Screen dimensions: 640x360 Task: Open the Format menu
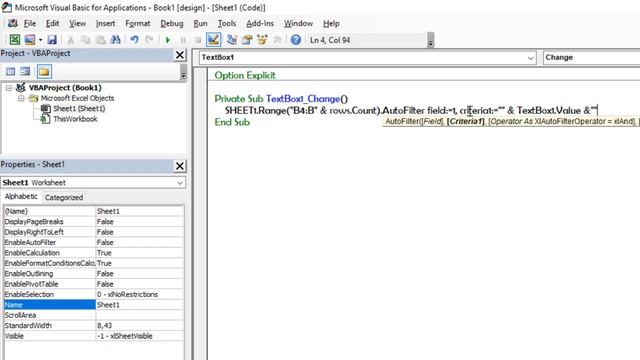pos(138,24)
